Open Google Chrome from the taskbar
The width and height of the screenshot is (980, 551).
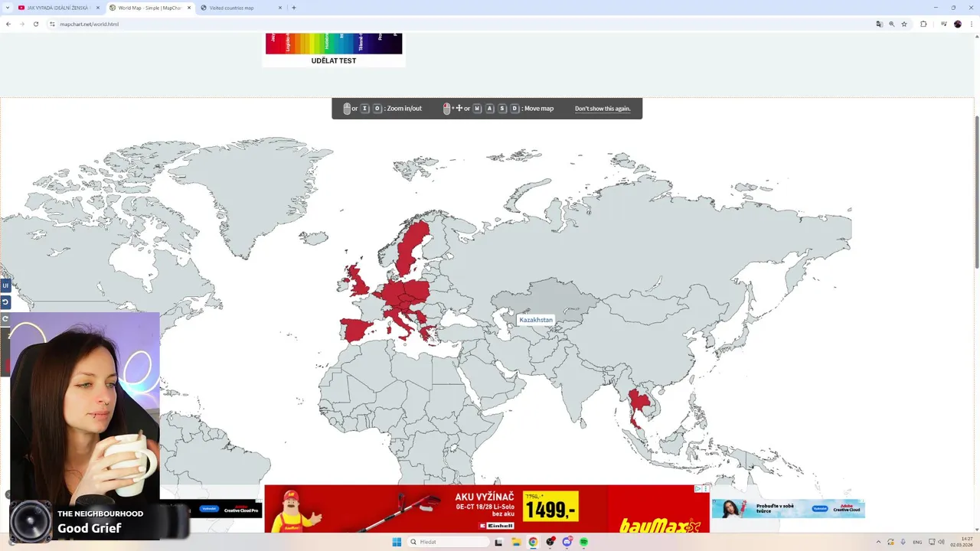pos(533,542)
